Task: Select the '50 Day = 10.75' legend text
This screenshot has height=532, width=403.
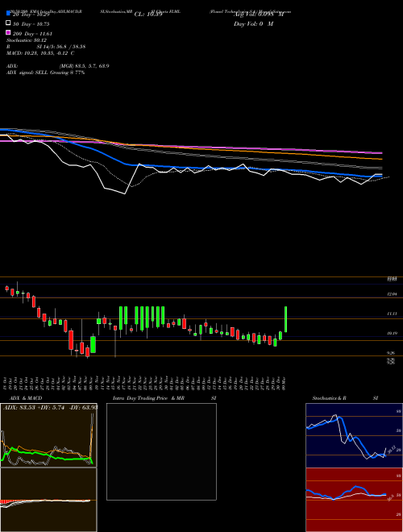Action: [31, 24]
